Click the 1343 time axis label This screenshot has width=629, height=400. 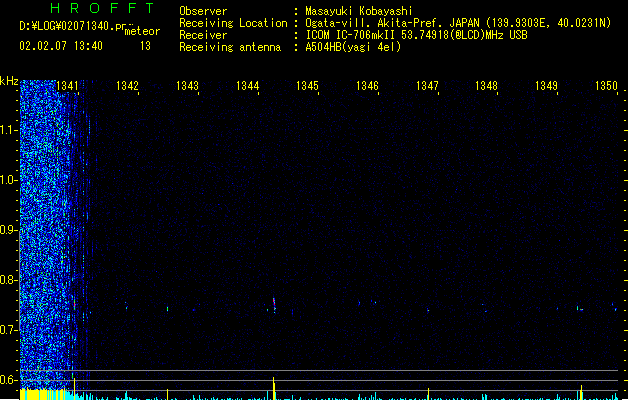(x=187, y=86)
